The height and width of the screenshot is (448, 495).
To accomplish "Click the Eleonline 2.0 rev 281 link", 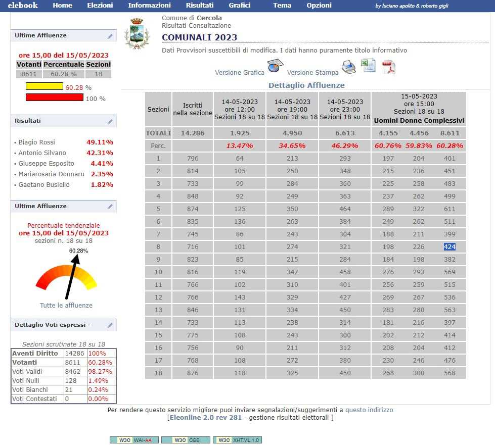I will [x=207, y=418].
